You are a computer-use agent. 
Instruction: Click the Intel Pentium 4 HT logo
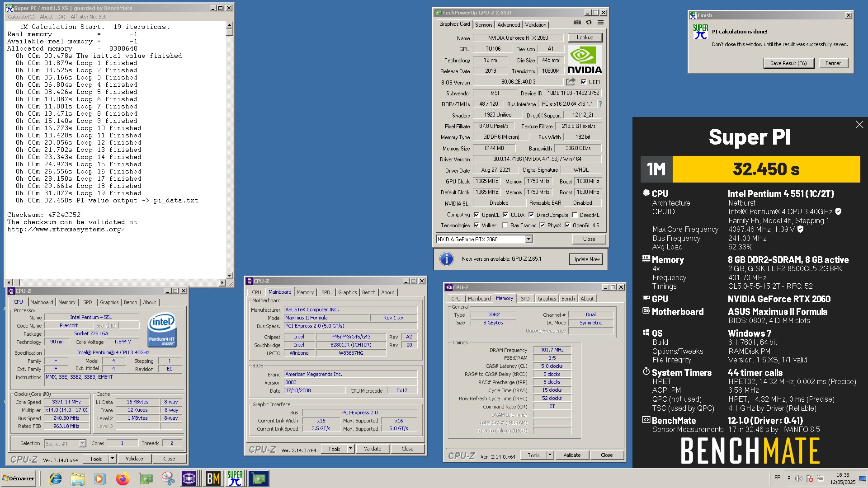[162, 330]
